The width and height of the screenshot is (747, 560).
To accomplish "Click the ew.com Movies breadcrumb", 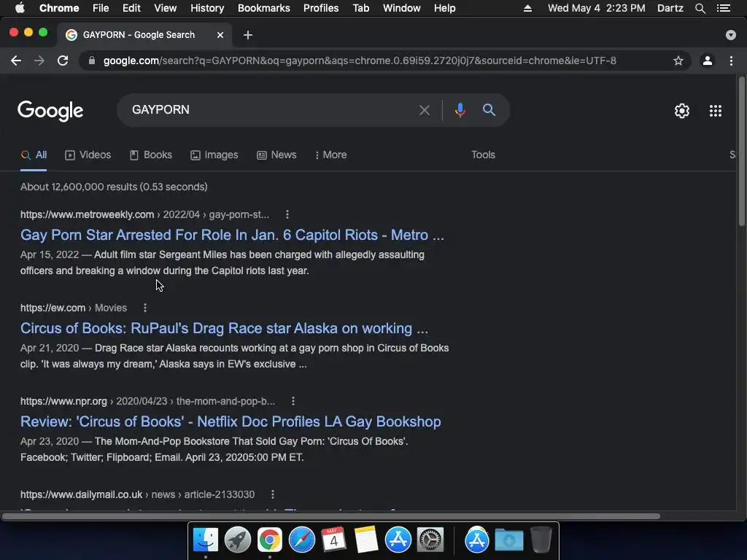I will point(74,308).
